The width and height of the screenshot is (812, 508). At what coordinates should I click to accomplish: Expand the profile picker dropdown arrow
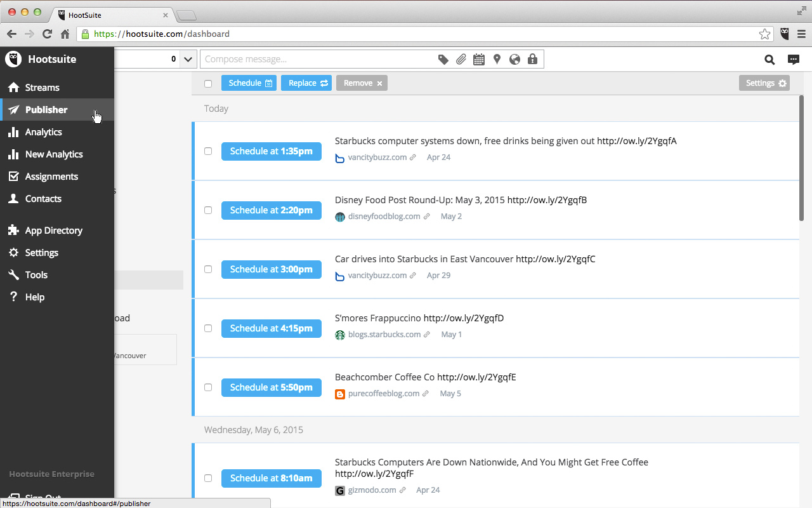click(x=188, y=59)
